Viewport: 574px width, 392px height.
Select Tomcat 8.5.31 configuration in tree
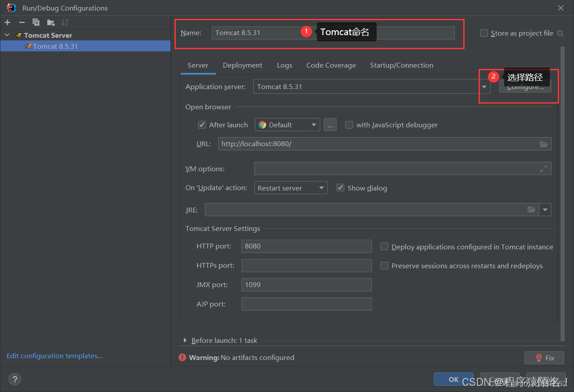coord(85,46)
